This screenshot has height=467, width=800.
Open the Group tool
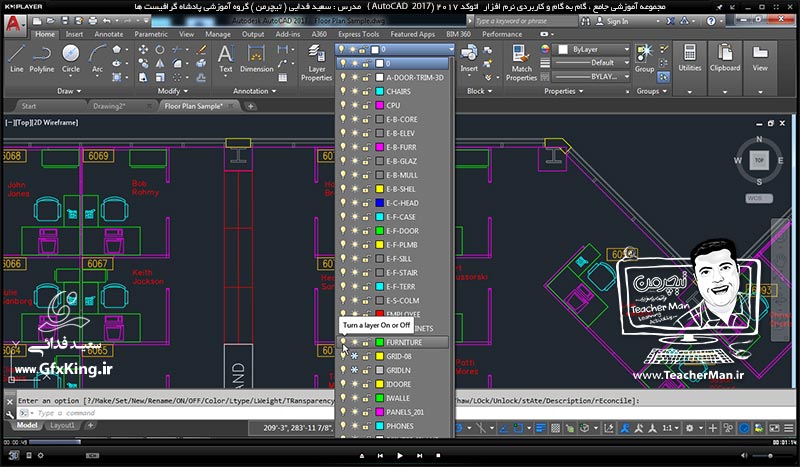[644, 58]
